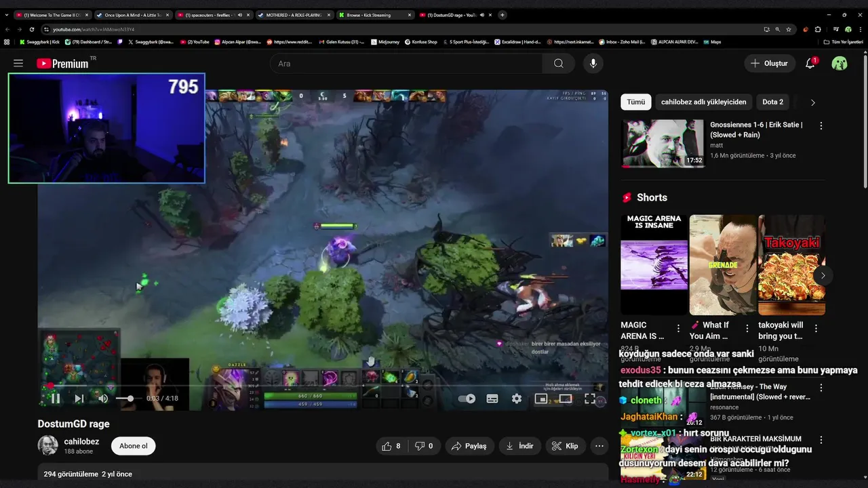Screen dimensions: 868x488
Task: Open cahilobez channel avatar
Action: pyautogui.click(x=47, y=446)
